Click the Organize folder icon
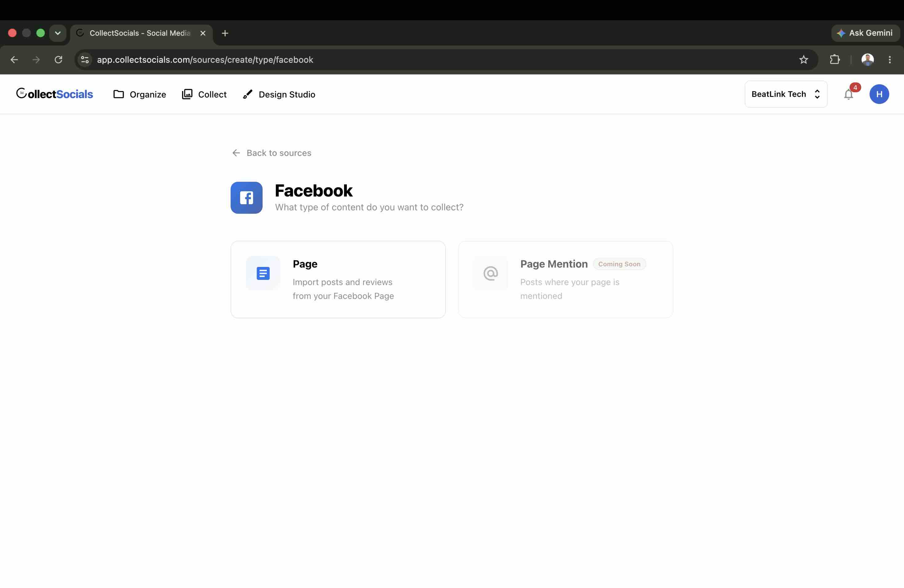This screenshot has height=588, width=904. 118,94
